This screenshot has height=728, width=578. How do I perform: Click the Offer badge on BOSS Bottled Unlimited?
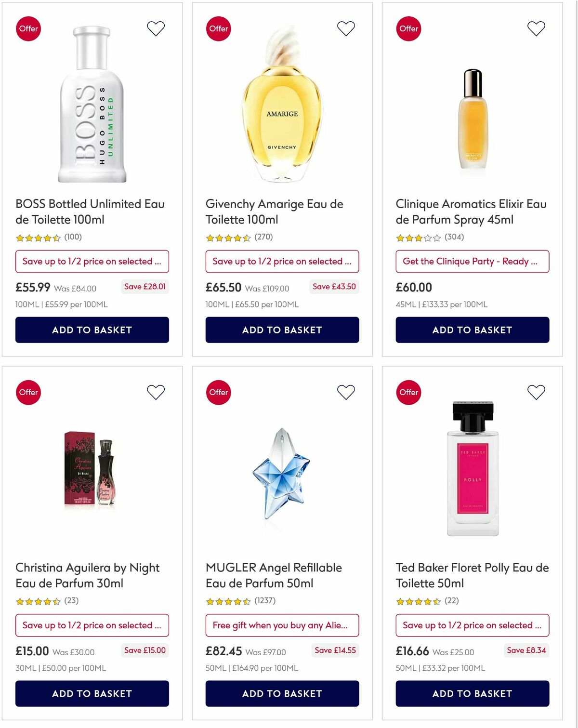(28, 28)
